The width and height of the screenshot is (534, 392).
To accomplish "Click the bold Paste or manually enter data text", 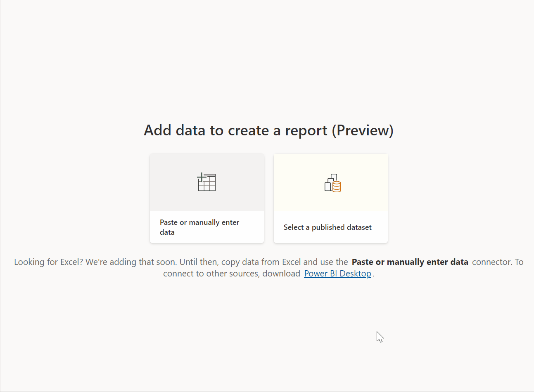I will [409, 262].
